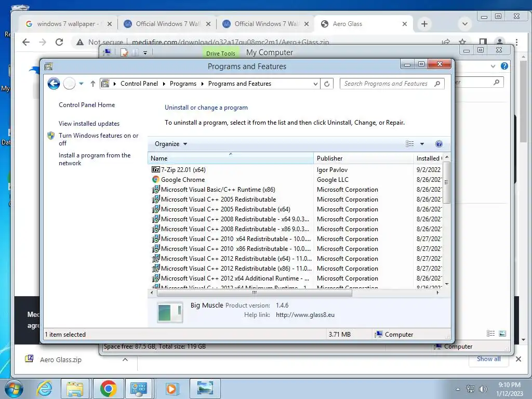Viewport: 532px width, 399px height.
Task: Sort by the Installed On column header
Action: click(429, 158)
